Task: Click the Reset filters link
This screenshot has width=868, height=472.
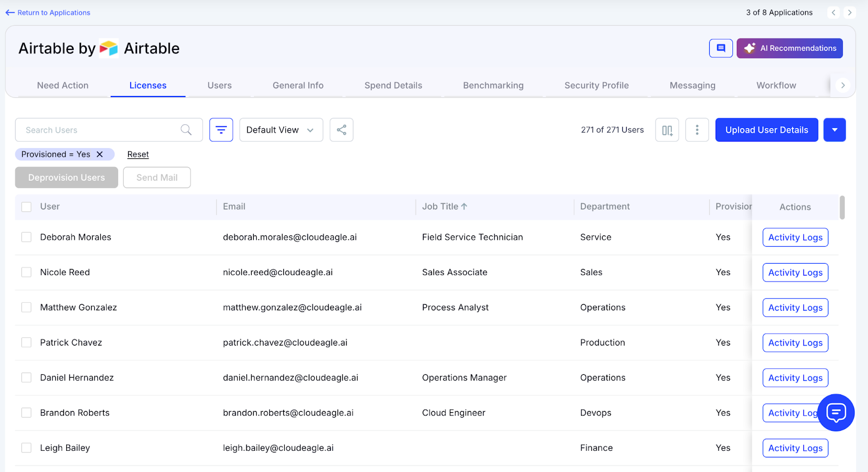Action: point(138,155)
